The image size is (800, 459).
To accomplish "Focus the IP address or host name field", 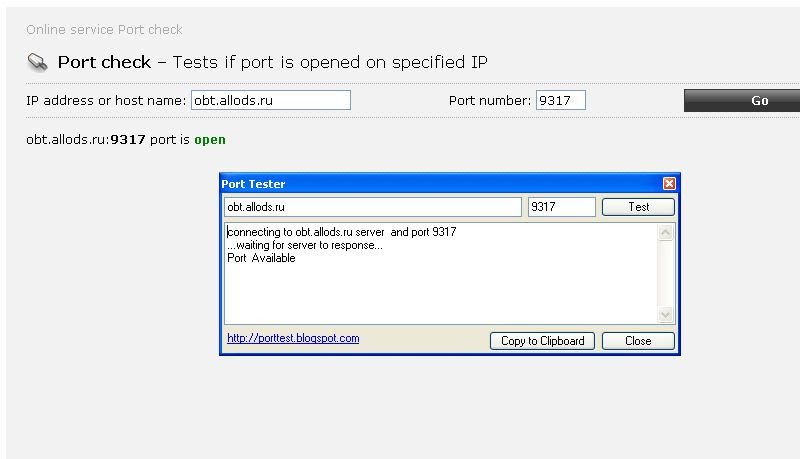I will (x=271, y=100).
